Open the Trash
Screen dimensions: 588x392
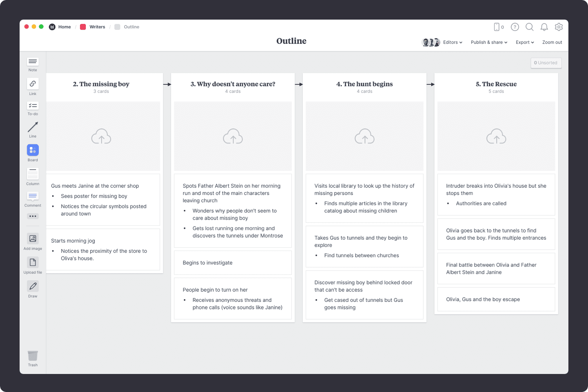[x=33, y=358]
